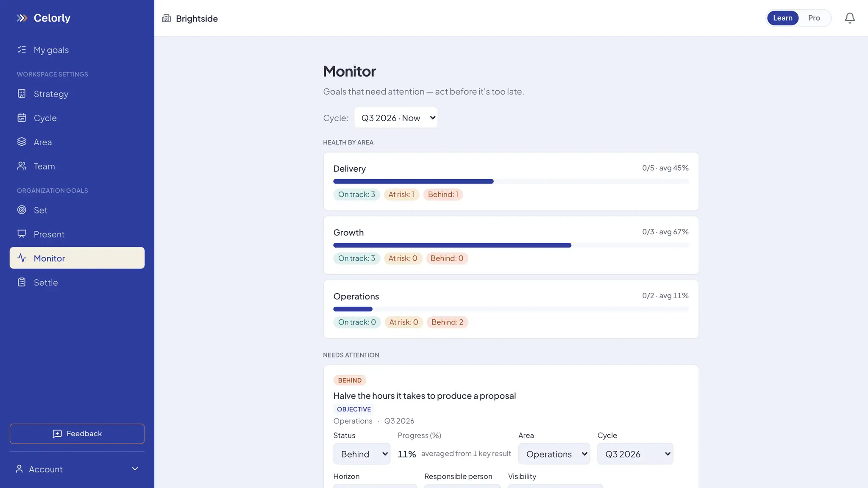Open the Area dropdown set to Operations
The width and height of the screenshot is (868, 488).
point(554,454)
